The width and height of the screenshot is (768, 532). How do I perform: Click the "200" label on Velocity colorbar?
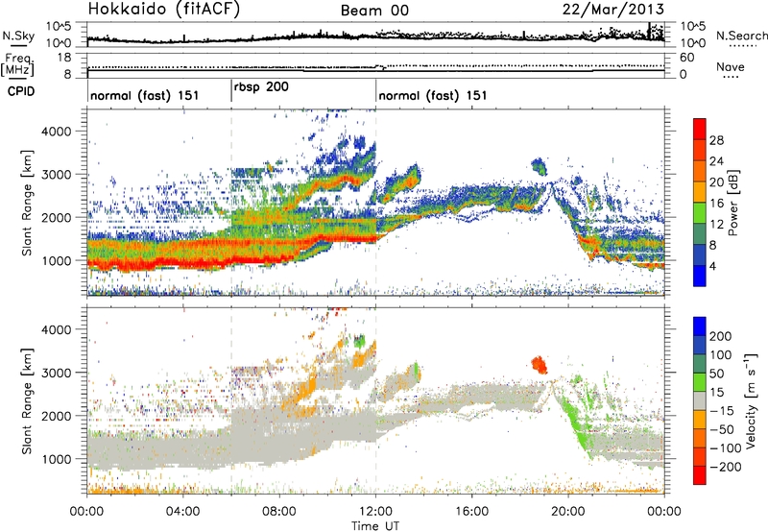point(721,336)
